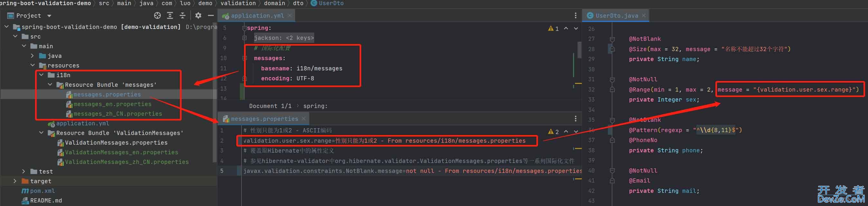Click warning indicator in messages.properties editor
The height and width of the screenshot is (206, 868).
pos(553,132)
